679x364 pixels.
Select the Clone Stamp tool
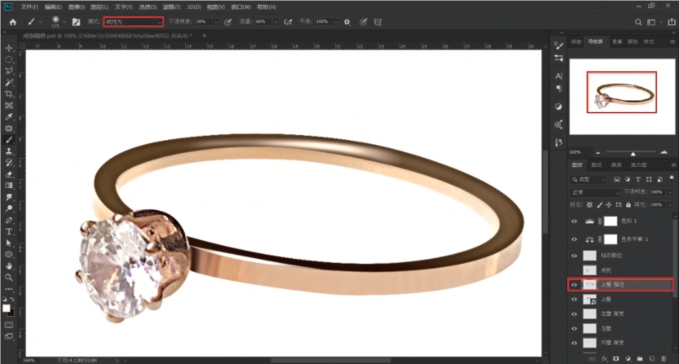[x=9, y=151]
